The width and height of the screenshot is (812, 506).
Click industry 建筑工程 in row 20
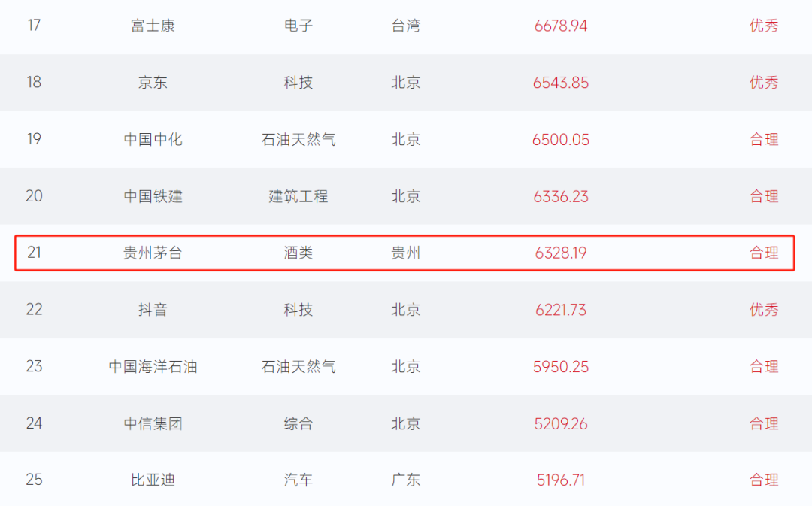tap(298, 196)
